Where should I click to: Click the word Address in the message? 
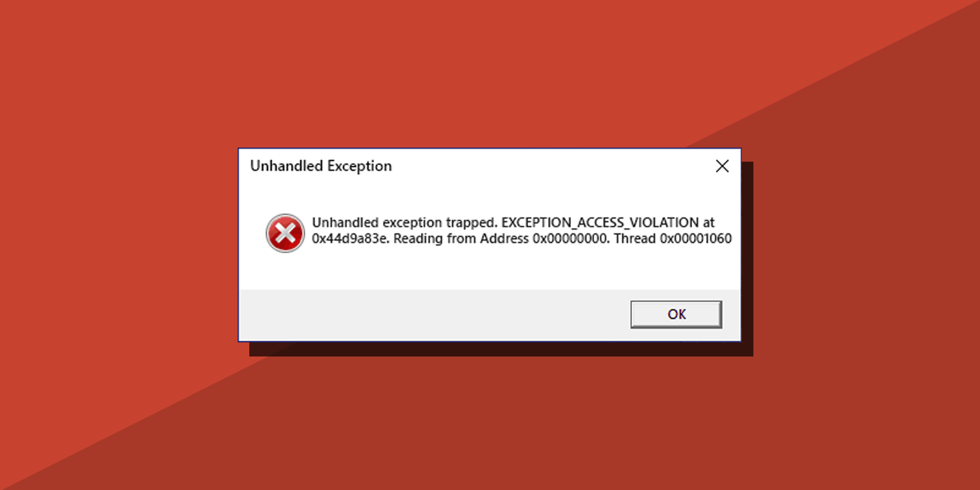click(504, 238)
